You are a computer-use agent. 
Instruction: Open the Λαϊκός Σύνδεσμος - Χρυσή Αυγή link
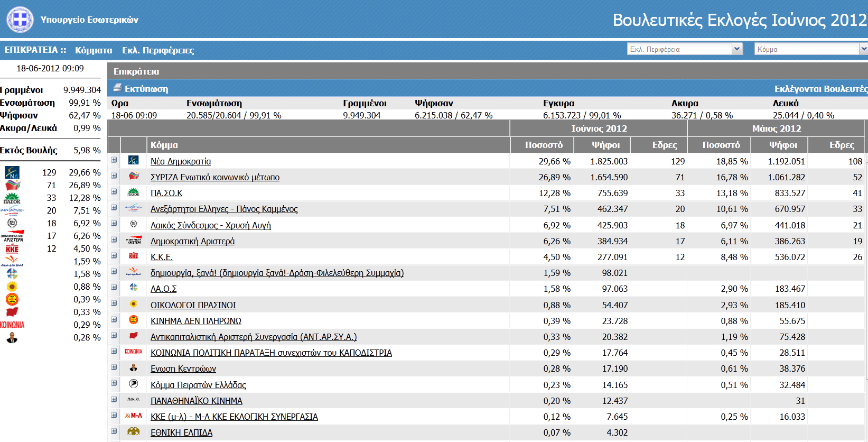(x=210, y=225)
